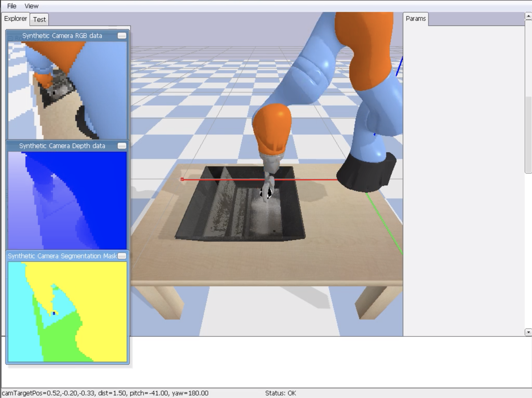
Task: Collapse the Robotics Control tree node
Action: pyautogui.click(x=10, y=39)
